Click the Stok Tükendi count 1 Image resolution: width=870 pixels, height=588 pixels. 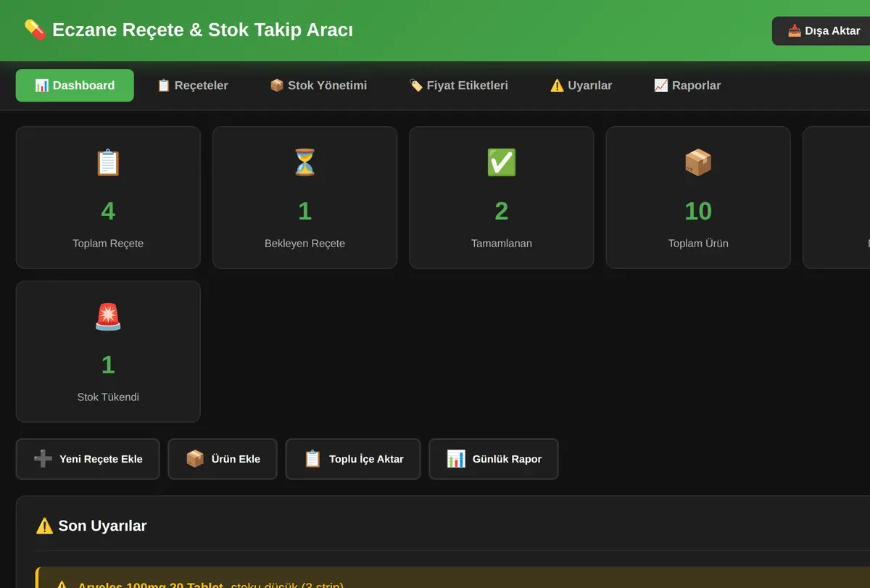click(x=108, y=365)
